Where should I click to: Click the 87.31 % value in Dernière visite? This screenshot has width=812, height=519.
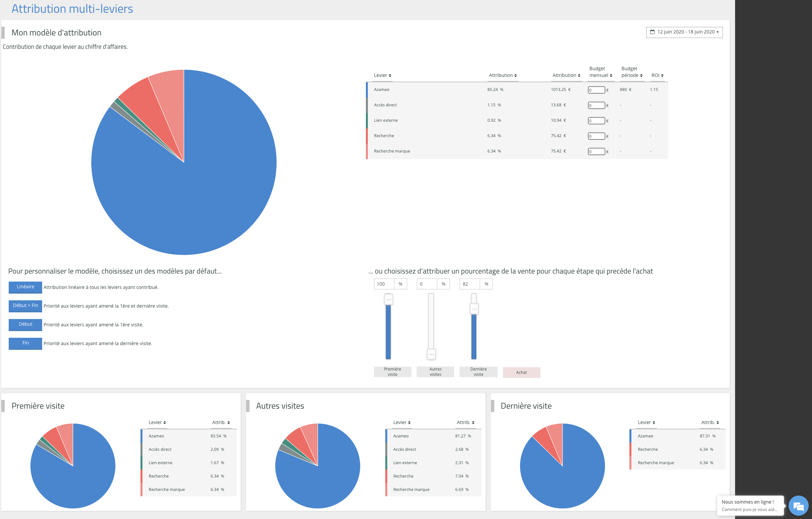707,436
